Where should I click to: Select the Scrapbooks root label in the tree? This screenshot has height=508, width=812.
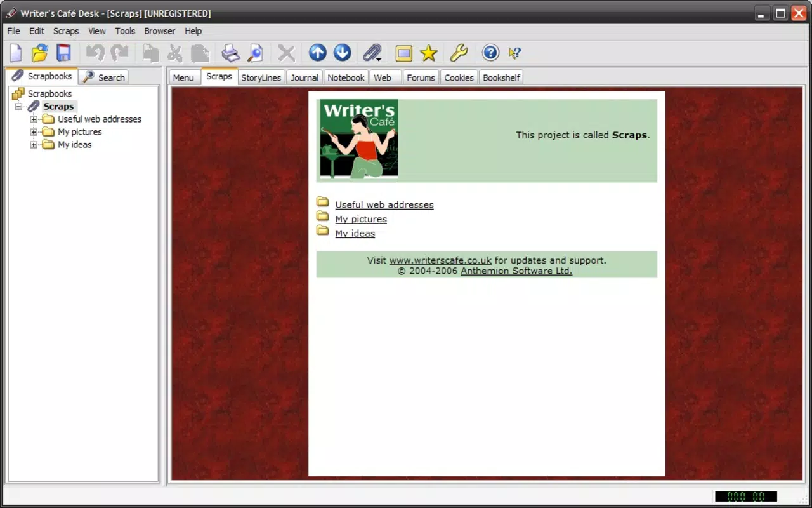(49, 94)
